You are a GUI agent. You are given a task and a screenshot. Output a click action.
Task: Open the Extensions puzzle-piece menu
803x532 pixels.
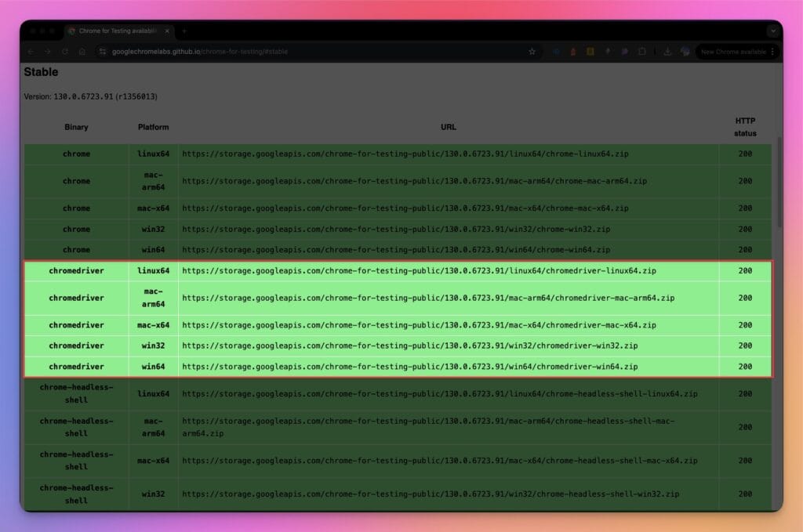(x=641, y=52)
